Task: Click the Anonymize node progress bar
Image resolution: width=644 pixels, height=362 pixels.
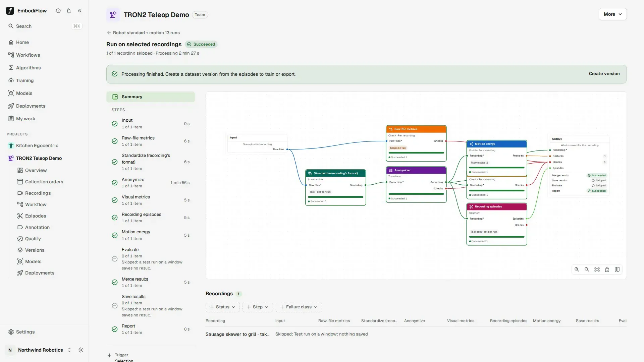Action: click(416, 194)
